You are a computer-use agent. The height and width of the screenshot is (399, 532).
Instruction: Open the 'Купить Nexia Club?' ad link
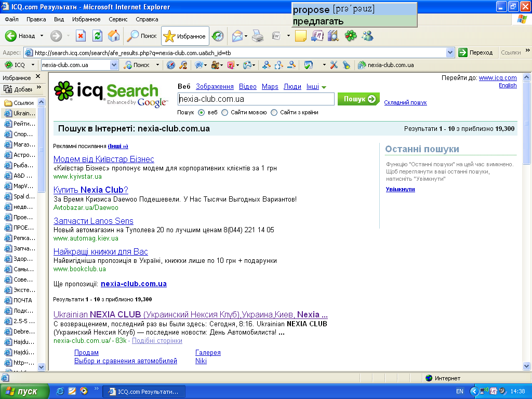coord(90,190)
